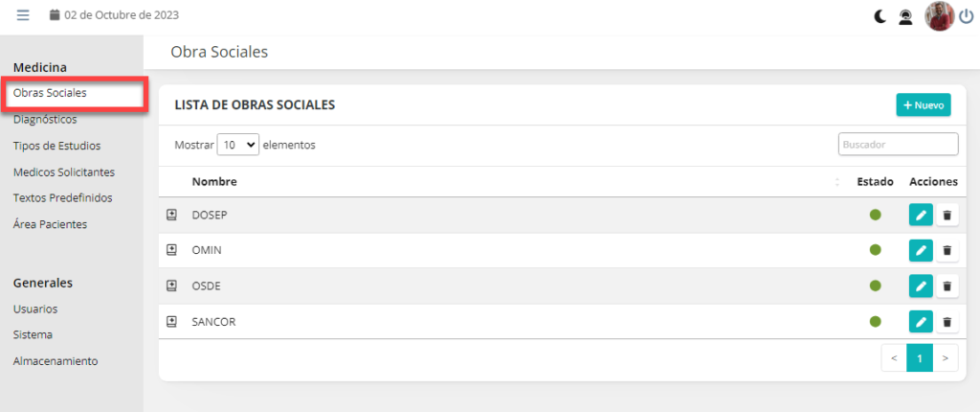
Task: Delete the OSDE row using trash icon
Action: (x=947, y=286)
